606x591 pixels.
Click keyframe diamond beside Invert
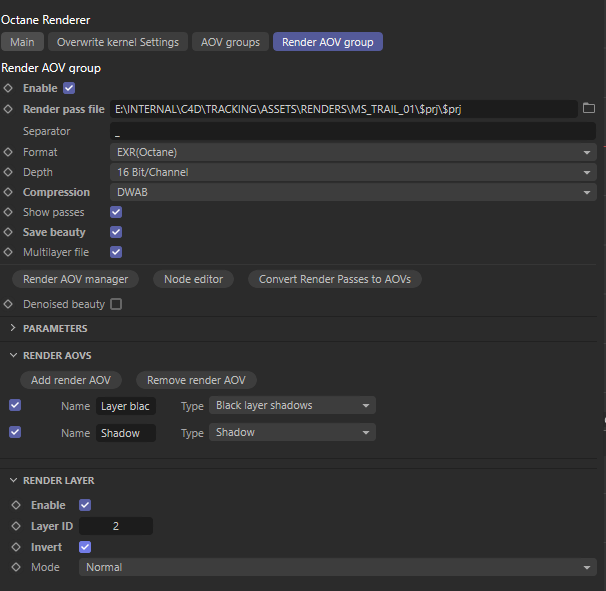pyautogui.click(x=15, y=547)
